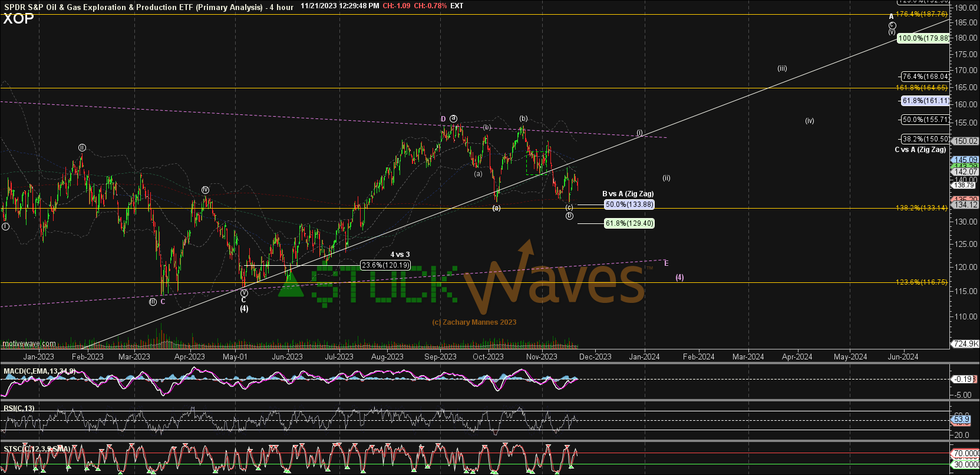
Task: Click the 11/21/2023 12:29:48 PM timestamp
Action: [x=339, y=6]
